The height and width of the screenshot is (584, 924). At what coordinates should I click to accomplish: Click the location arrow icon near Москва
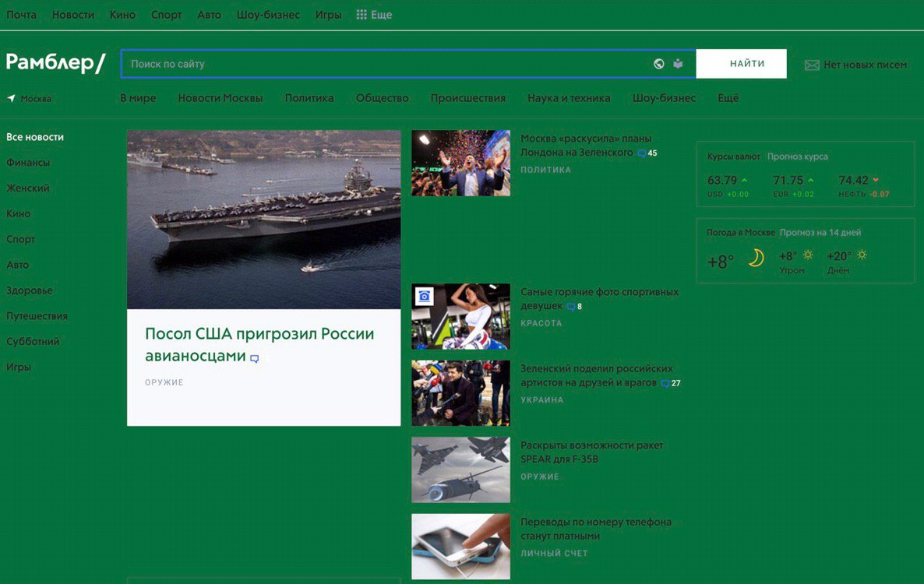11,98
